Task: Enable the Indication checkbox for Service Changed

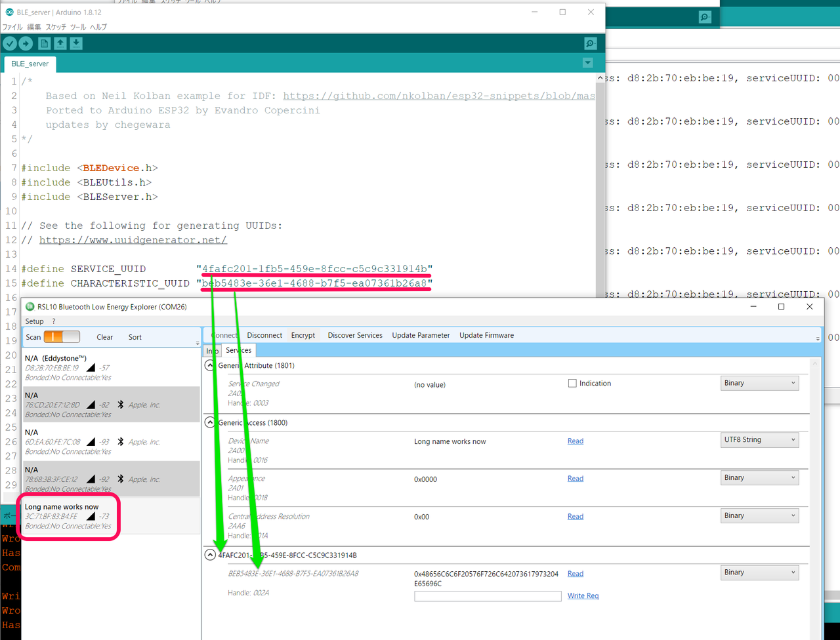Action: coord(572,384)
